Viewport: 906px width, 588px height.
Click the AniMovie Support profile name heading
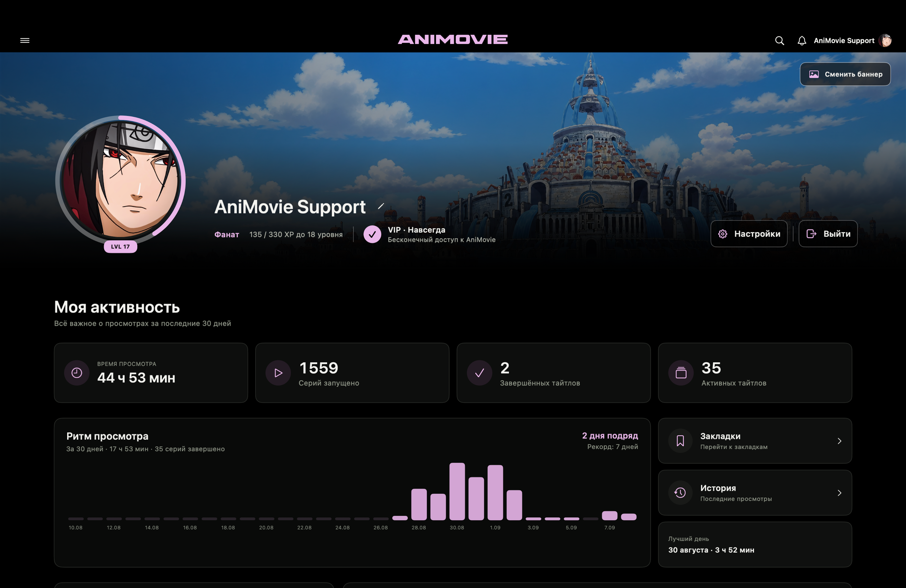[x=290, y=207]
